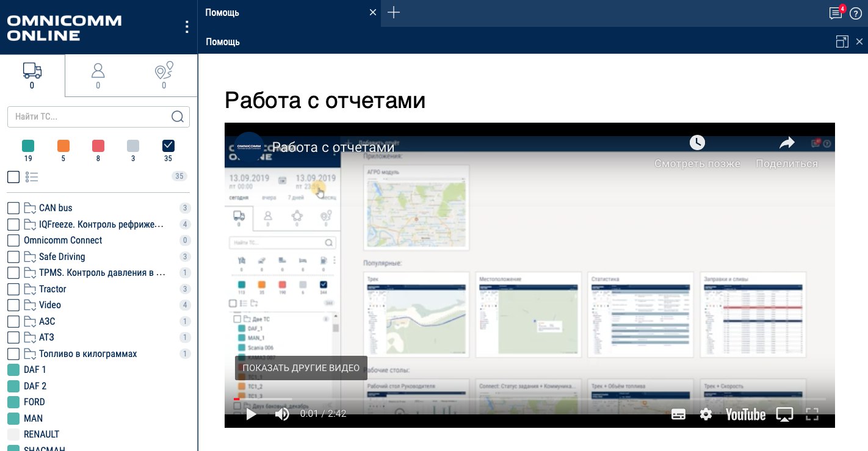Click the 'Omnicomm Connect' list label
Viewport: 868px width, 451px height.
tap(63, 240)
